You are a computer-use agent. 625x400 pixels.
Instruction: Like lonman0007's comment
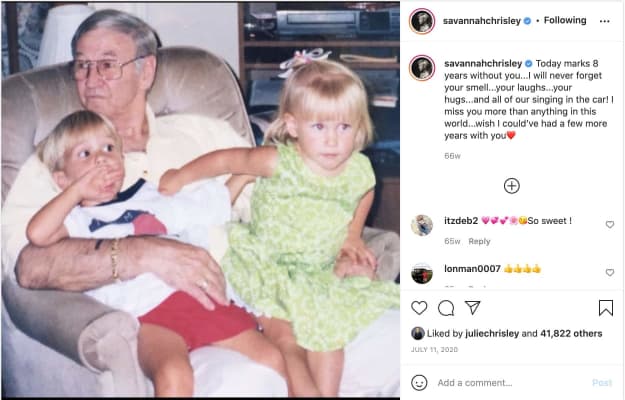click(610, 273)
